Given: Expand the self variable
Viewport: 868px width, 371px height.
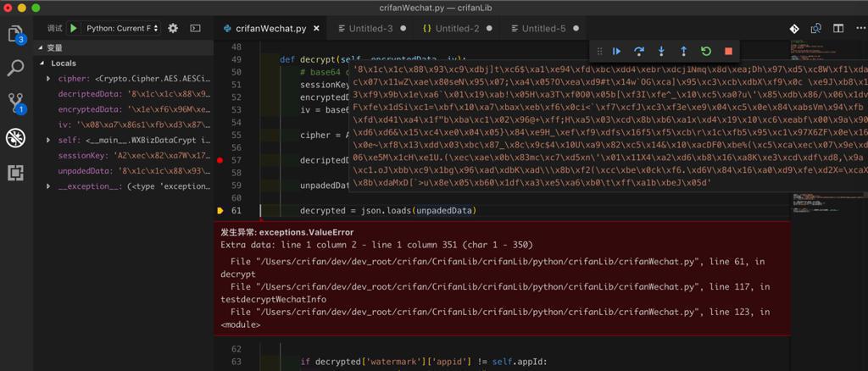Looking at the screenshot, I should (48, 140).
